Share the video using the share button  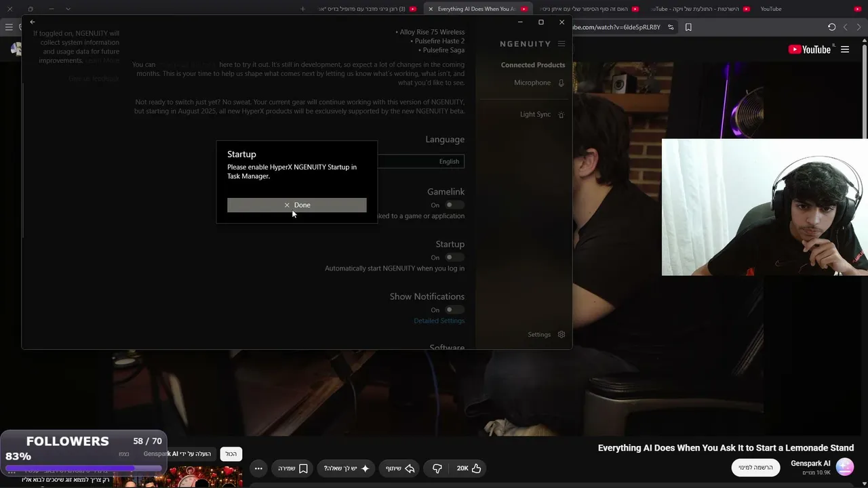(400, 468)
